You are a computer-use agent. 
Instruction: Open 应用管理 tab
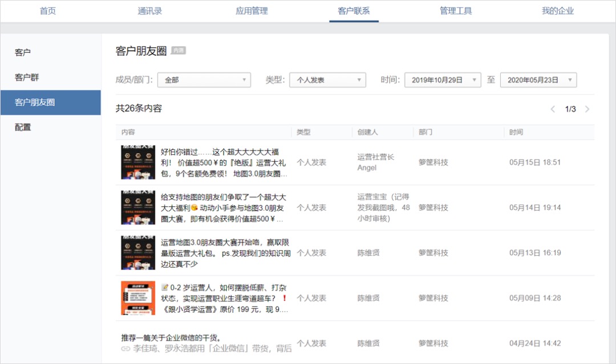(x=252, y=11)
